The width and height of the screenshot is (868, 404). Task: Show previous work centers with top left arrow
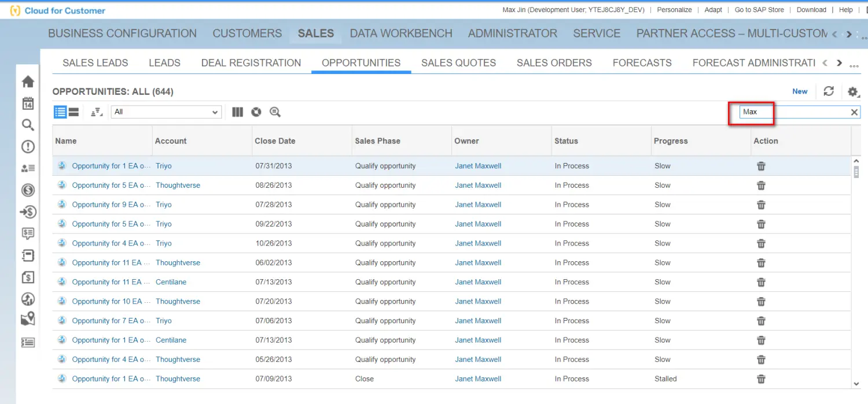(x=835, y=35)
